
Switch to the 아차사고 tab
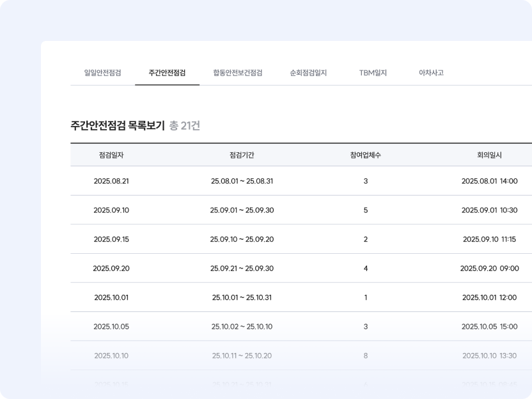(431, 73)
